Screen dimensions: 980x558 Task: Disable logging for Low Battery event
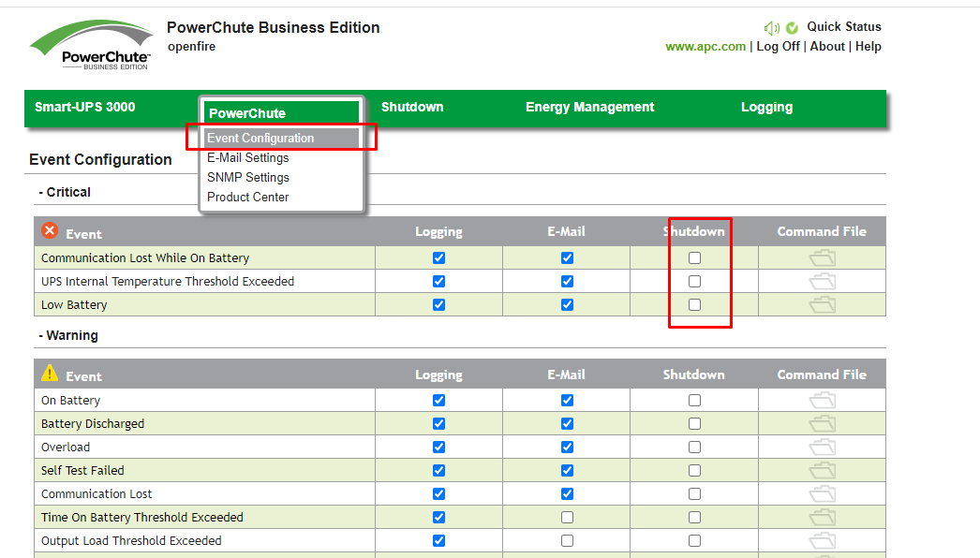438,305
